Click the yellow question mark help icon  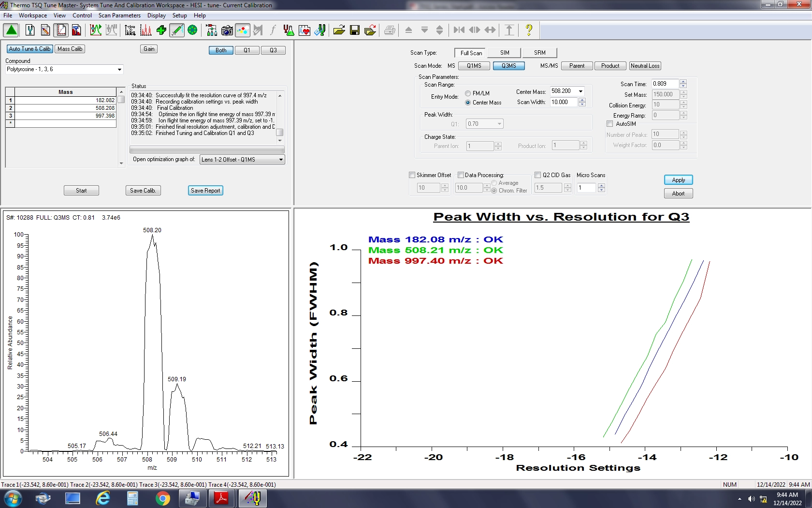pos(529,30)
